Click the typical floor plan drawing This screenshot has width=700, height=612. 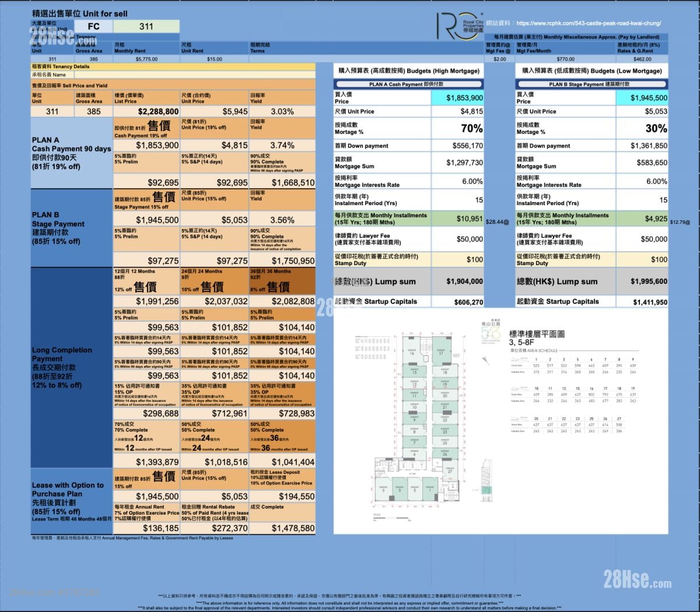click(x=416, y=425)
